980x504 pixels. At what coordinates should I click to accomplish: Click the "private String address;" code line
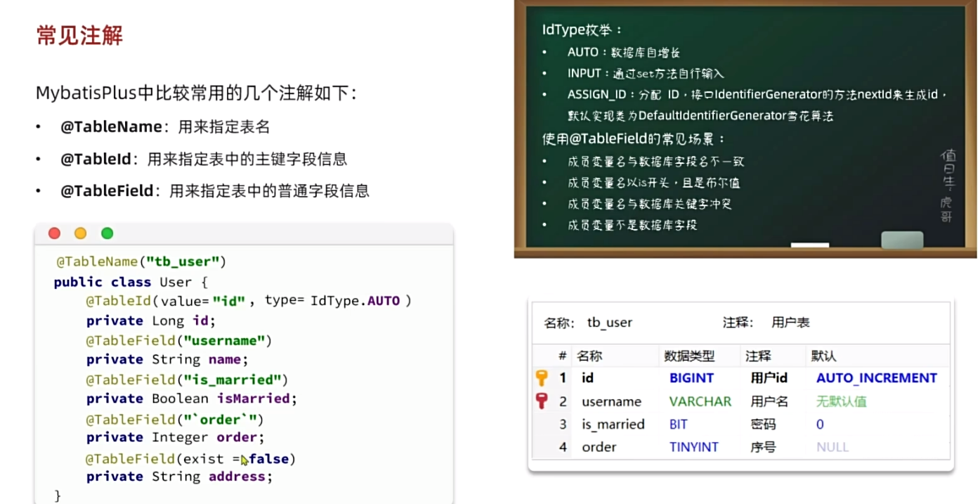(x=179, y=477)
